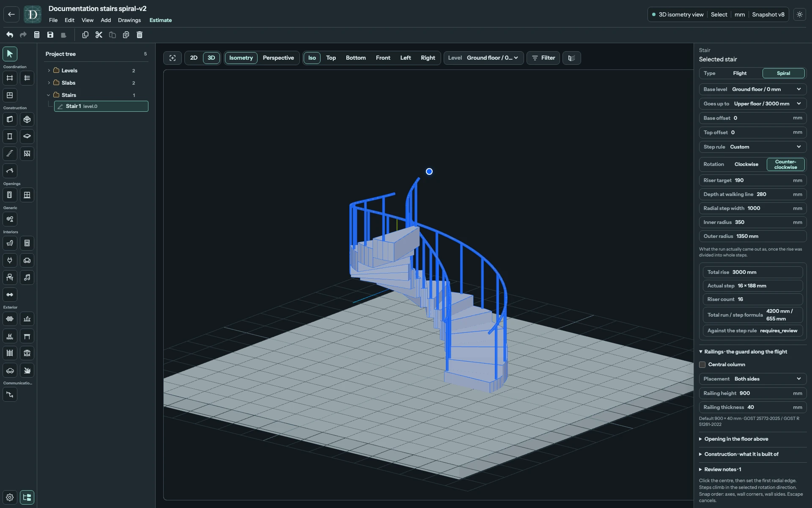Select the grid axes coordination tool
Image resolution: width=812 pixels, height=508 pixels.
[x=10, y=78]
